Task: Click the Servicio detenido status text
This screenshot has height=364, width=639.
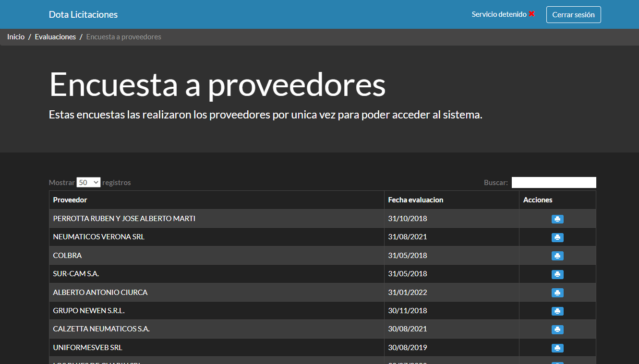Action: (x=499, y=14)
